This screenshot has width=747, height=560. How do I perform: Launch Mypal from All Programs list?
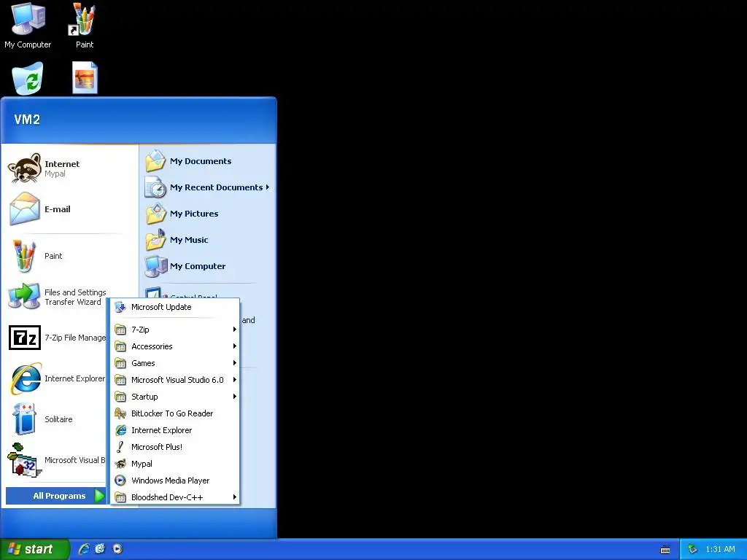pos(175,463)
